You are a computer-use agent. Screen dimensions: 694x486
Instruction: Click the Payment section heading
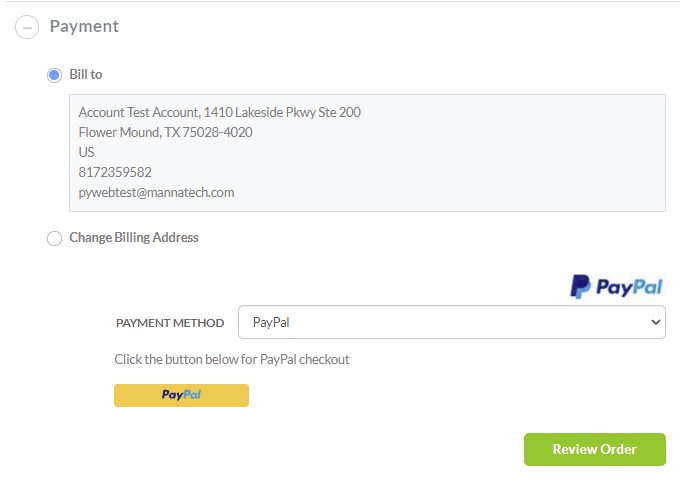pos(84,27)
